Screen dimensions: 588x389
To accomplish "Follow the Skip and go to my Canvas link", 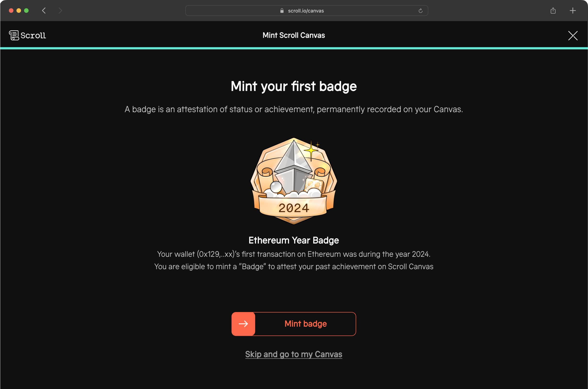I will coord(294,354).
